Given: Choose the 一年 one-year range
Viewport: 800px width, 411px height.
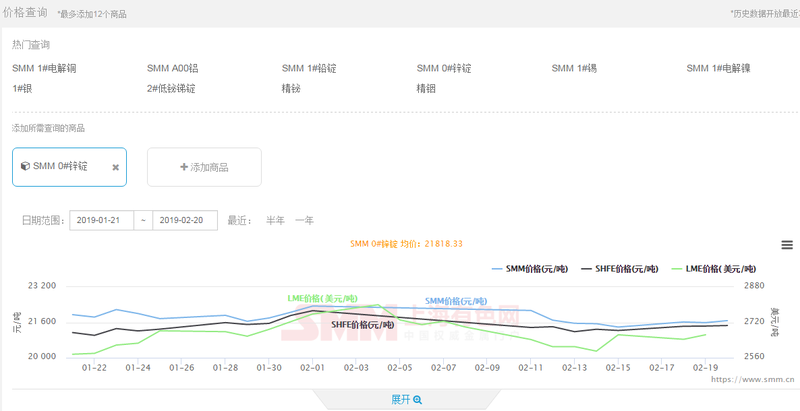Looking at the screenshot, I should pos(304,220).
